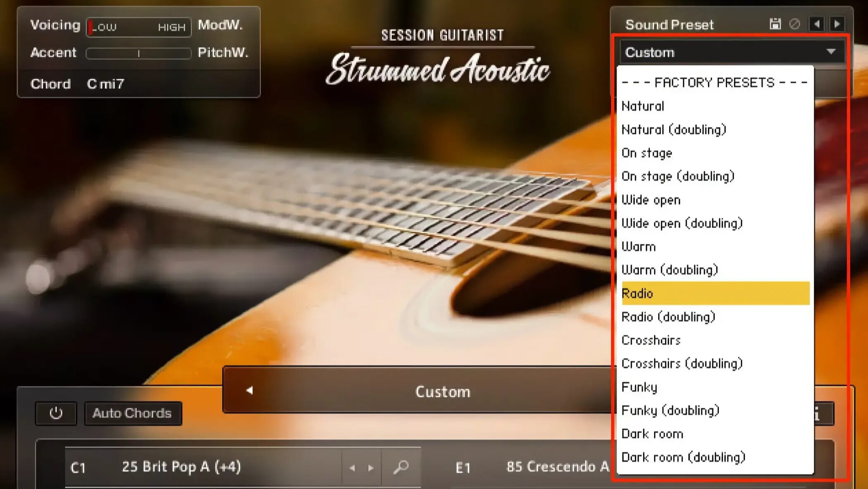Pick the Funky (doubling) preset
The height and width of the screenshot is (489, 868).
[x=715, y=410]
